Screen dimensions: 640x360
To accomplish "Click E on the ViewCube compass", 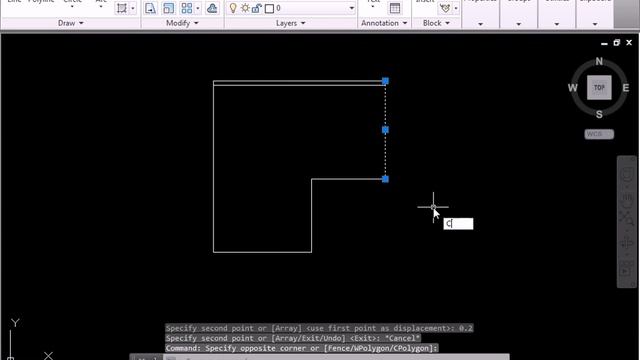I will click(626, 88).
